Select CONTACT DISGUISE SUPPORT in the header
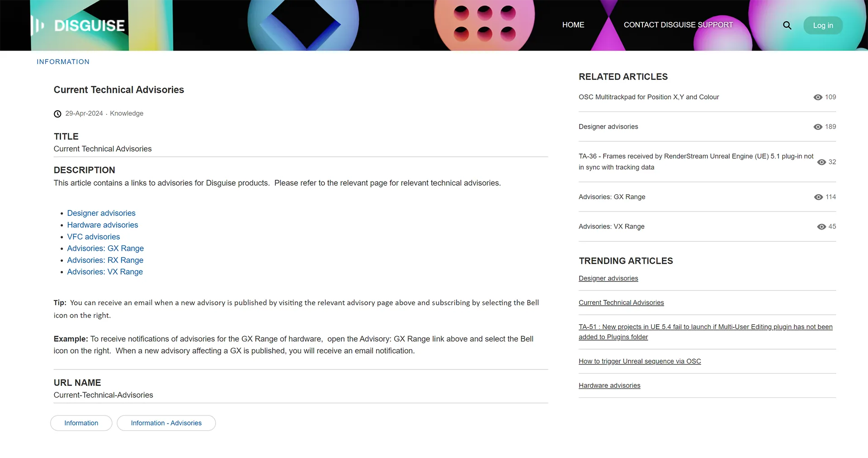Viewport: 868px width, 458px height. coord(678,25)
